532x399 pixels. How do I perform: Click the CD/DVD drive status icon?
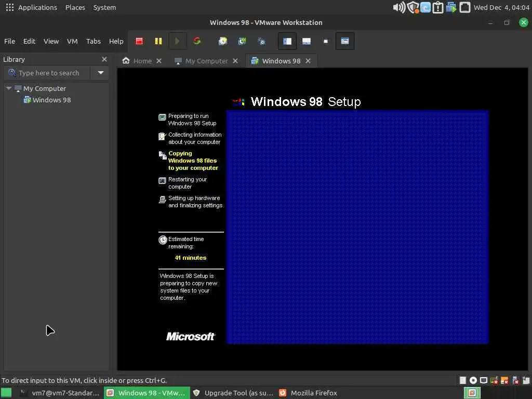473,380
